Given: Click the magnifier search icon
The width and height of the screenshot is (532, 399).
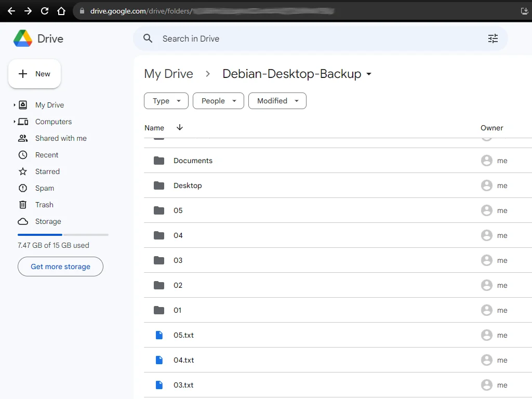Looking at the screenshot, I should (148, 38).
